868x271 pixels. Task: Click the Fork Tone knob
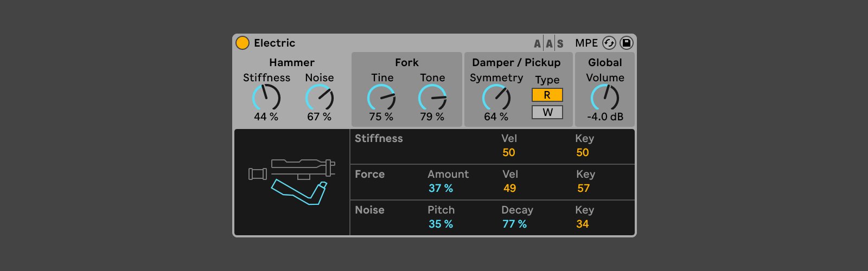click(x=432, y=98)
